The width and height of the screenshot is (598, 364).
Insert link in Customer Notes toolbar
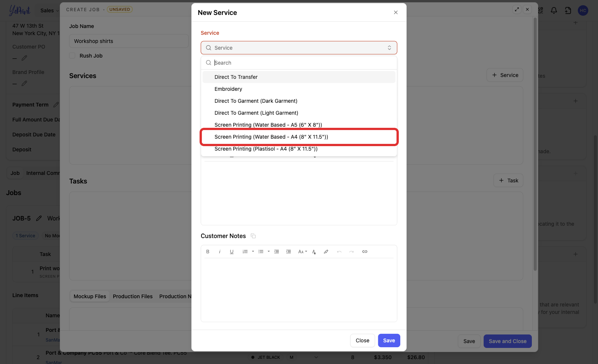coord(365,252)
